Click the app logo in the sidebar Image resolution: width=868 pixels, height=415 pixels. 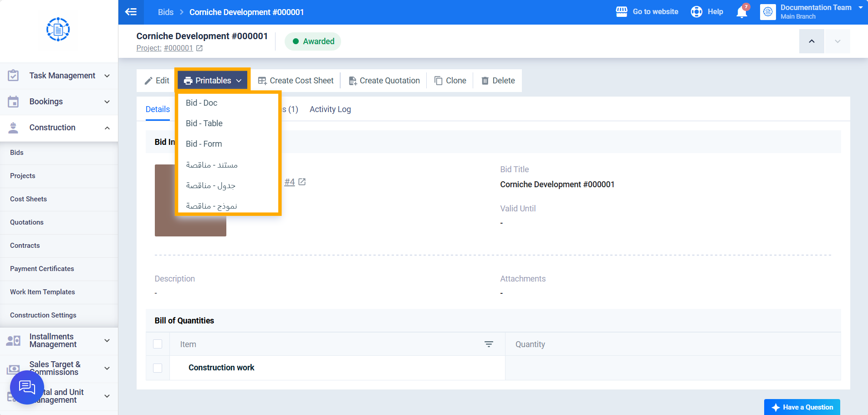click(58, 30)
